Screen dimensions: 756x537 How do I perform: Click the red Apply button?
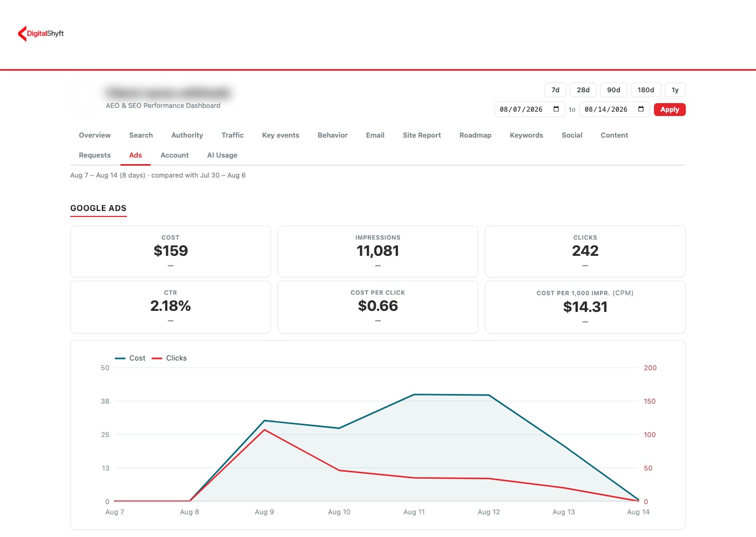(x=670, y=110)
